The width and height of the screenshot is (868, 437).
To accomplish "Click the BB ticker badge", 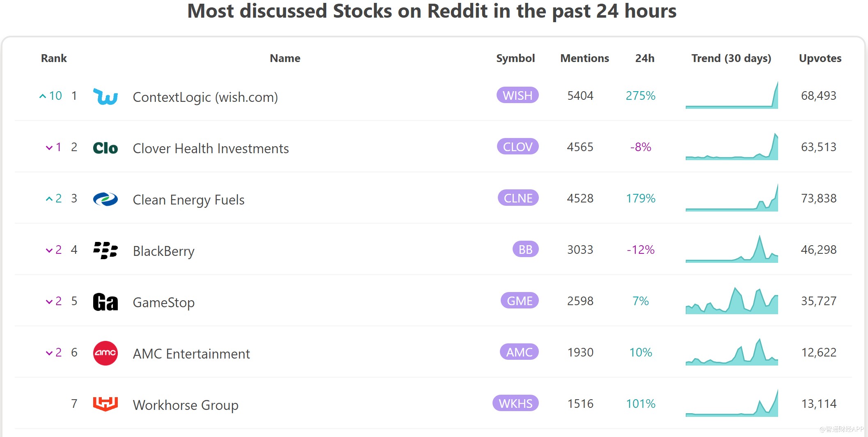I will click(525, 249).
